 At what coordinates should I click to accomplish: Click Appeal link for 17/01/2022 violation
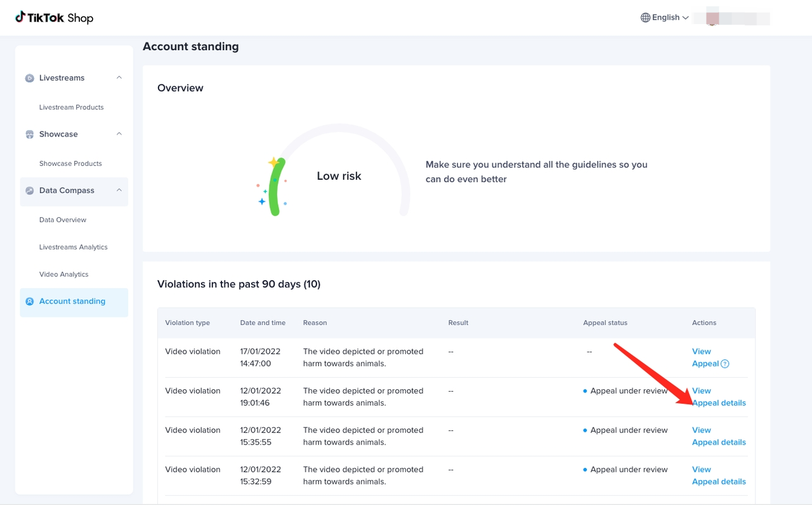(705, 364)
